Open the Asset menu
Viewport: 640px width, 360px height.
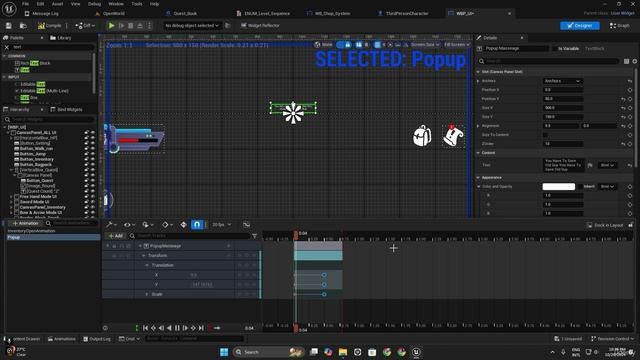[57, 4]
